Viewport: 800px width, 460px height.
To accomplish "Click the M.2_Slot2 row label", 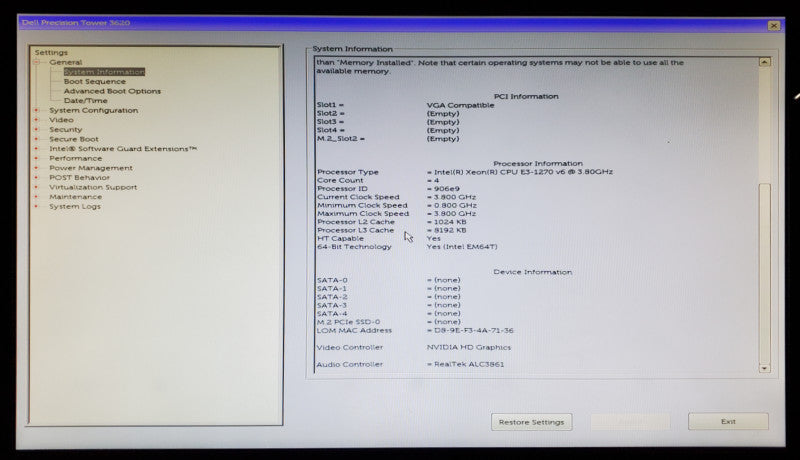I will 340,139.
